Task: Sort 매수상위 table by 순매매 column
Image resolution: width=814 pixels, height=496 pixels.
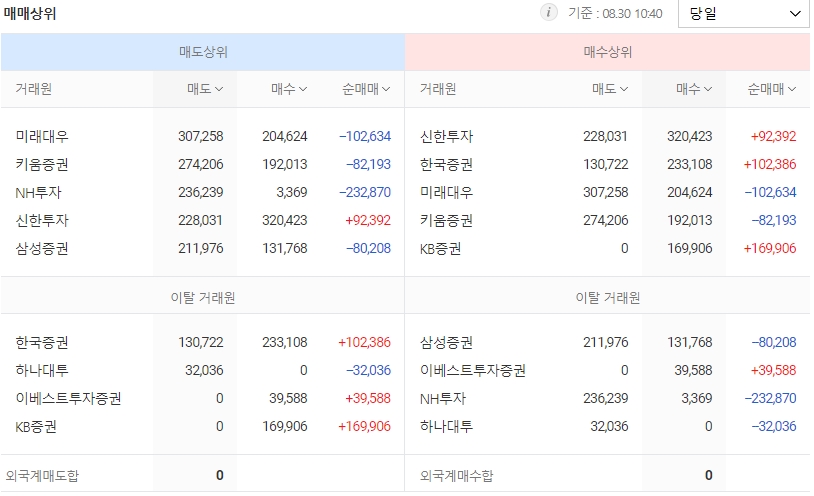Action: (x=771, y=89)
